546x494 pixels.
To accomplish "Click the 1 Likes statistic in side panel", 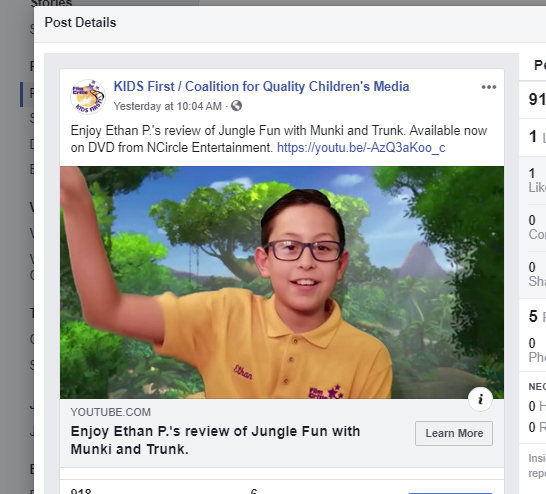I will [537, 180].
